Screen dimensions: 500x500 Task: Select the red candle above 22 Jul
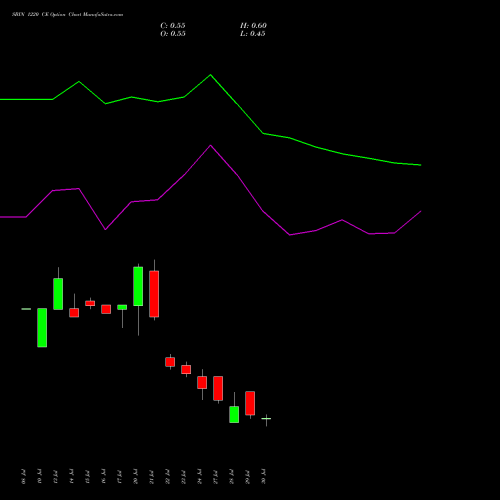pos(170,362)
